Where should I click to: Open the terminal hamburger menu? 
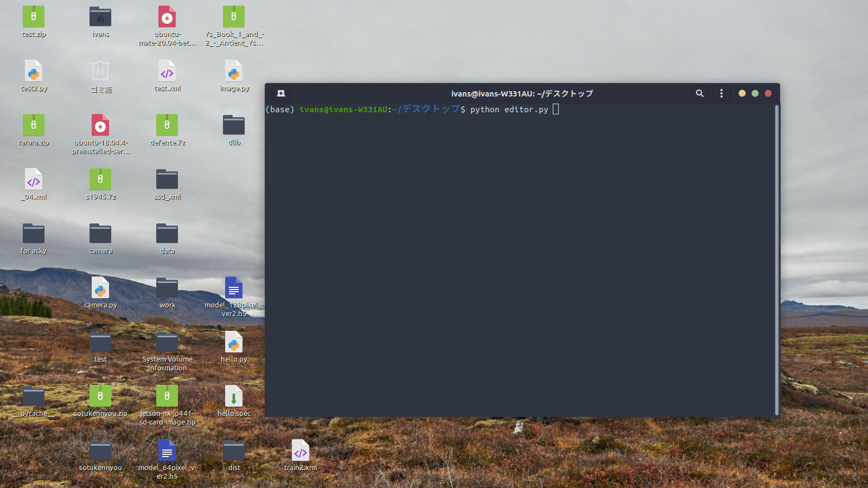click(721, 93)
